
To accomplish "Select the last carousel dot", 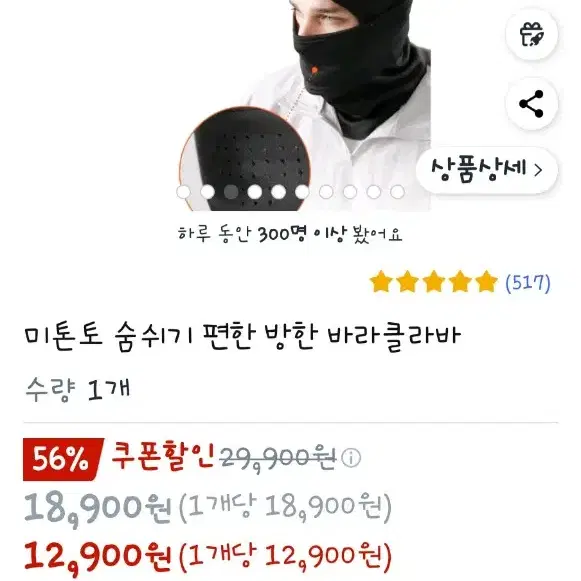I will [398, 192].
